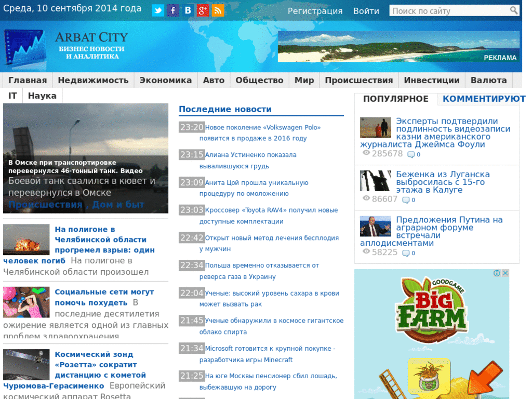Open news about сахара в крови
The width and height of the screenshot is (532, 399).
[269, 299]
